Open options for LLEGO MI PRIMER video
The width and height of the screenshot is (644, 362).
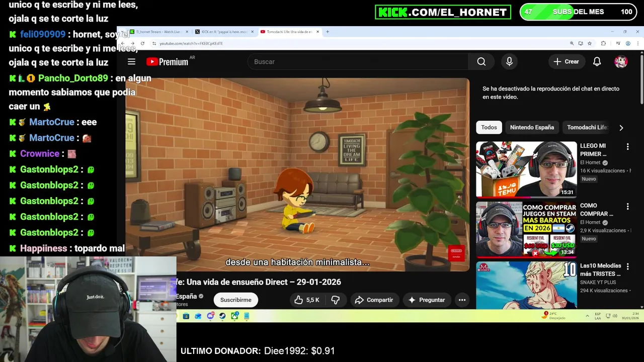[627, 147]
